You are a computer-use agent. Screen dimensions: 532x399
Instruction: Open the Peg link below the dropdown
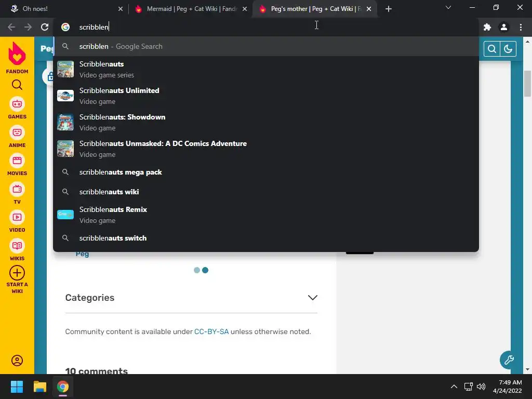(82, 254)
